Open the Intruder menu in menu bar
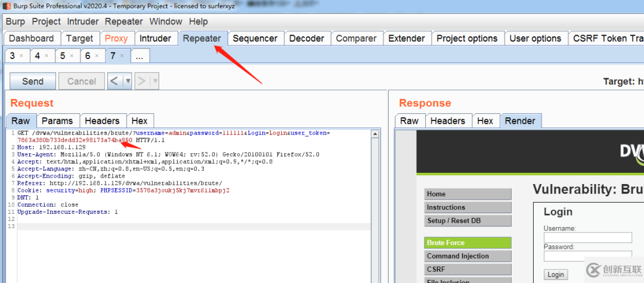This screenshot has height=283, width=644. [x=83, y=21]
